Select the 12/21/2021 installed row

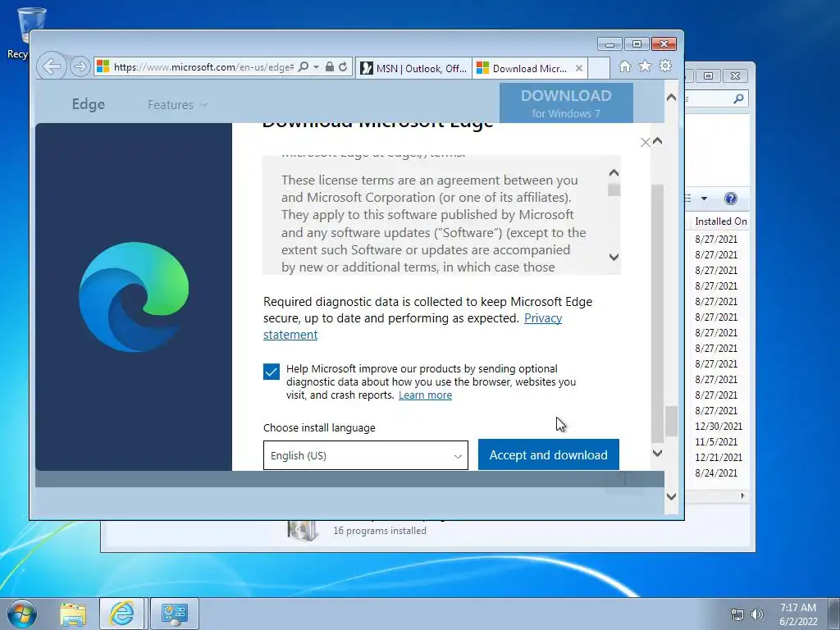coord(718,458)
